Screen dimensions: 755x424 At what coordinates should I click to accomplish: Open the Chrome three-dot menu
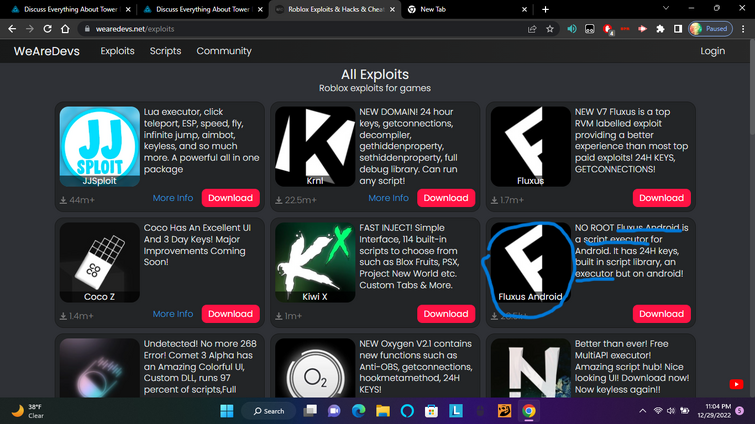743,29
